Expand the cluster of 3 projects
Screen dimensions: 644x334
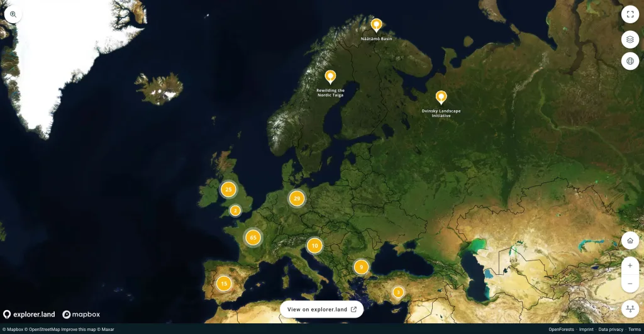(x=398, y=292)
